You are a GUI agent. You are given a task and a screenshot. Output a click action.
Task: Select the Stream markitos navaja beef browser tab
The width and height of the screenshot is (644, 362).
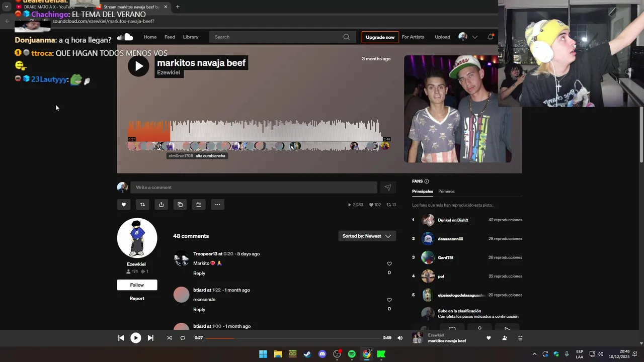pos(131,7)
